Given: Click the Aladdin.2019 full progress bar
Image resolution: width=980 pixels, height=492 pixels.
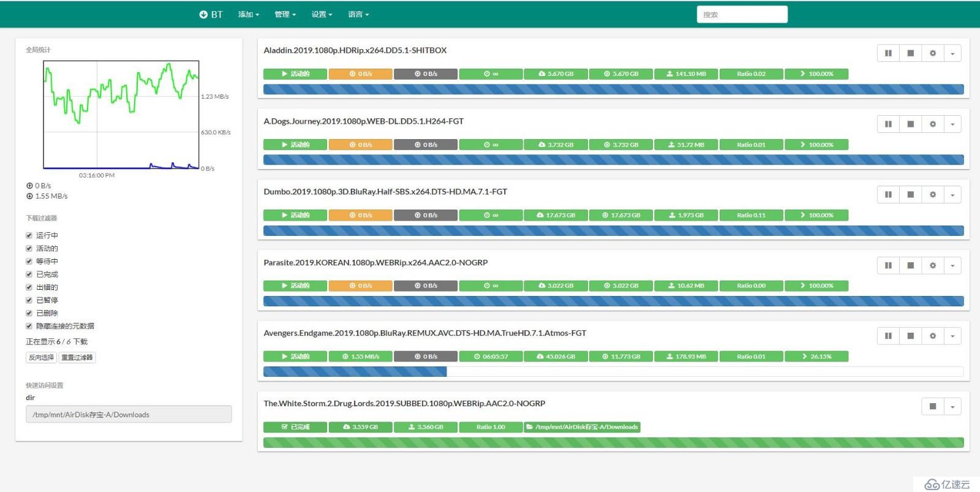Looking at the screenshot, I should point(613,89).
